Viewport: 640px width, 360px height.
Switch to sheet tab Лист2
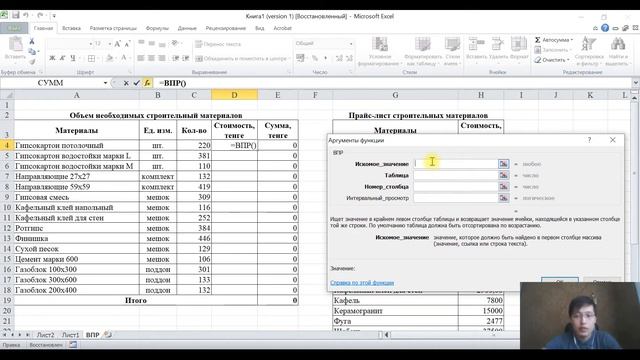click(x=45, y=335)
